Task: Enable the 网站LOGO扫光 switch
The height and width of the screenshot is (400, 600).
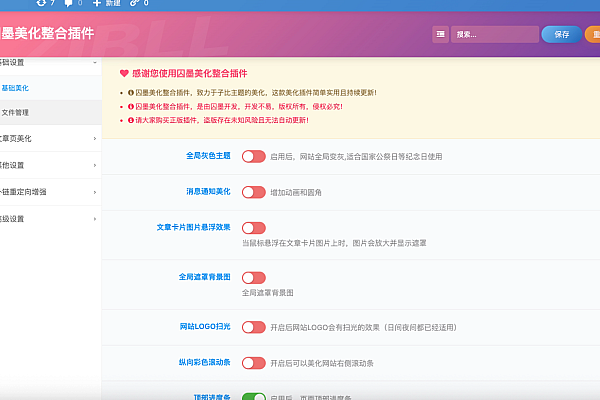Action: [254, 327]
